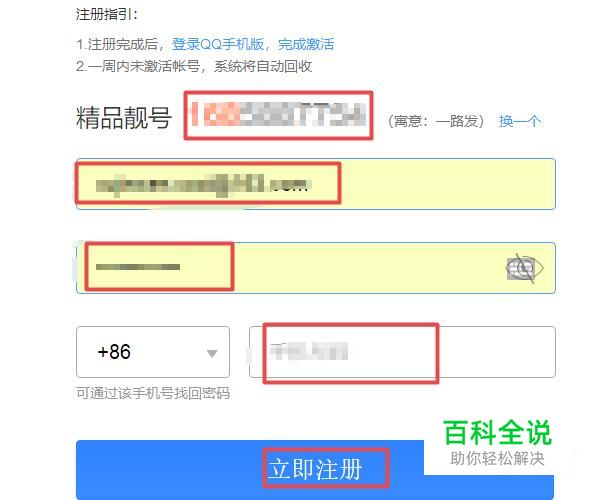
Task: Open the 完成激活 link text
Action: [x=306, y=44]
